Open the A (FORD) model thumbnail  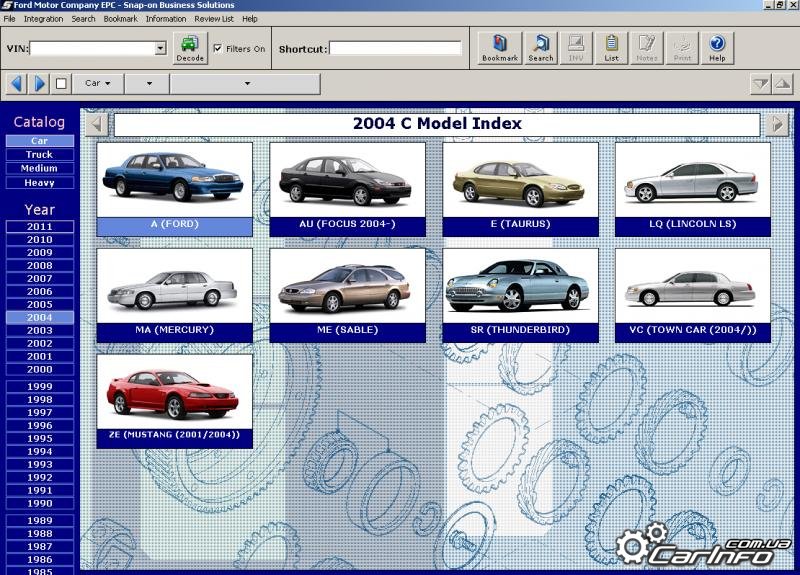click(x=174, y=189)
